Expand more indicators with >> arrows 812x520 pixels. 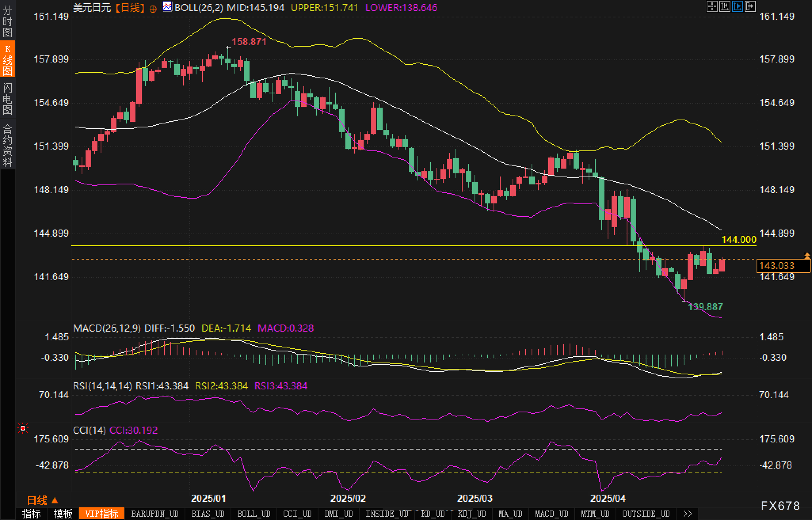(x=688, y=514)
